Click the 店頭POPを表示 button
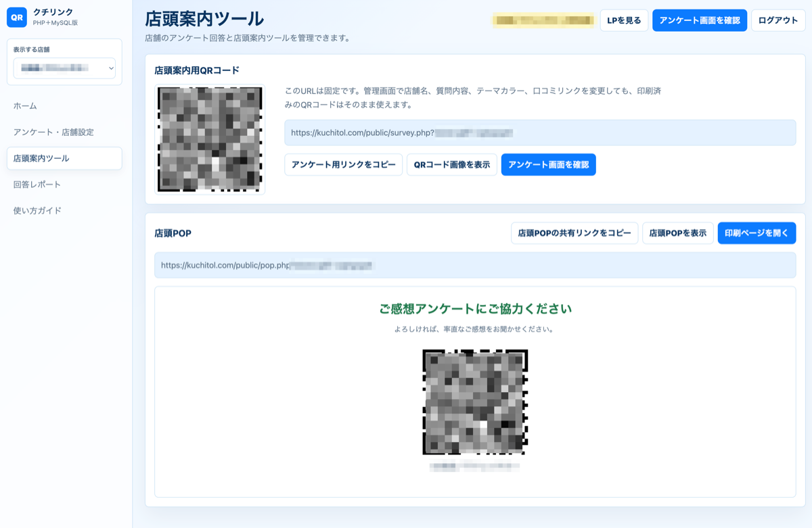This screenshot has height=528, width=812. click(677, 233)
